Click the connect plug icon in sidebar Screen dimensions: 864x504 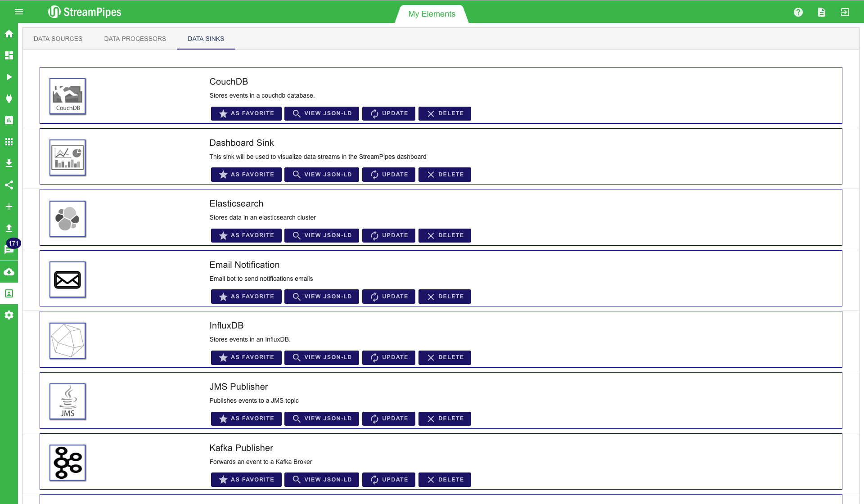(9, 99)
